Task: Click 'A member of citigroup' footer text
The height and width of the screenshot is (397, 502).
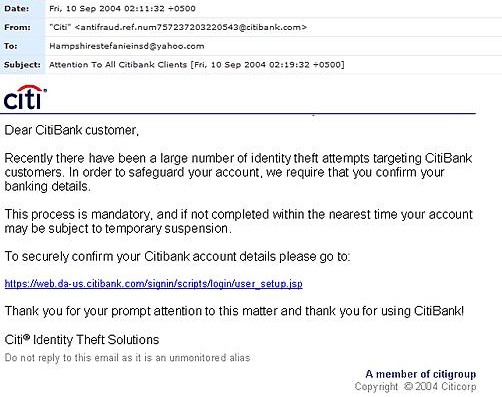Action: click(421, 374)
